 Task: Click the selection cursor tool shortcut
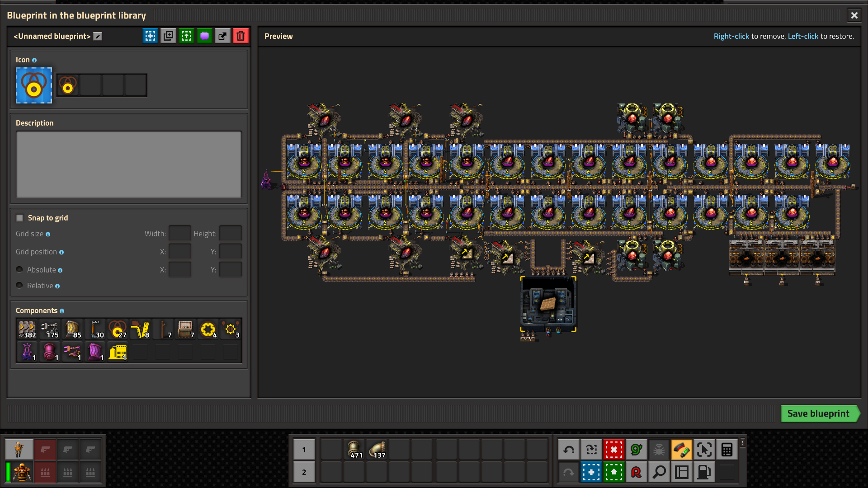[x=704, y=450]
